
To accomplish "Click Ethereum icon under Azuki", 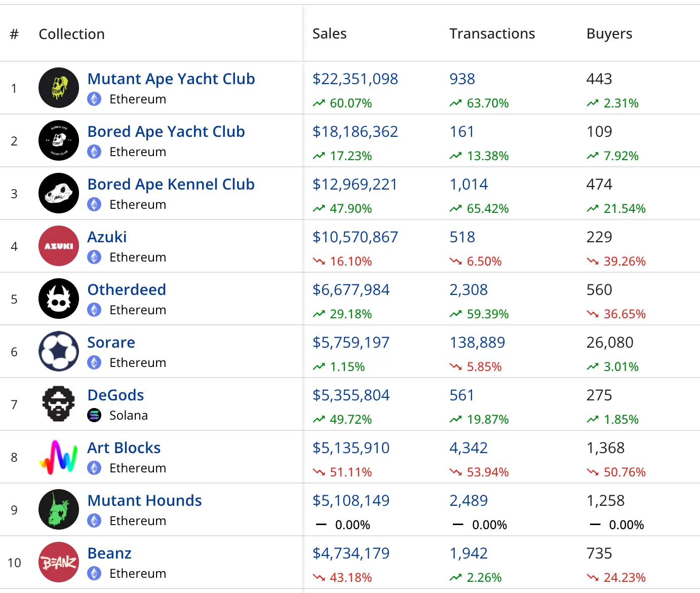I will pos(94,257).
